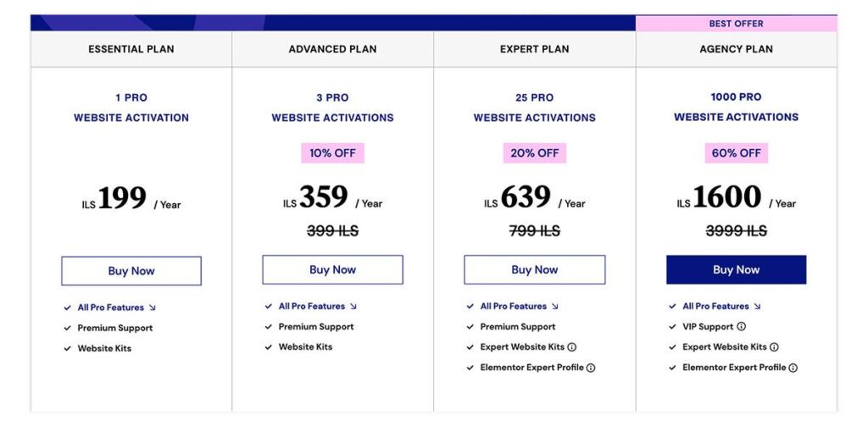Select the Expert Plan column header
The width and height of the screenshot is (868, 426).
coord(534,49)
